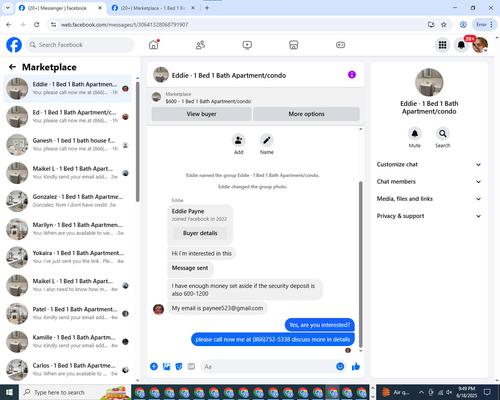This screenshot has height=400, width=500.
Task: Open the Kamille conversation
Action: (x=68, y=342)
